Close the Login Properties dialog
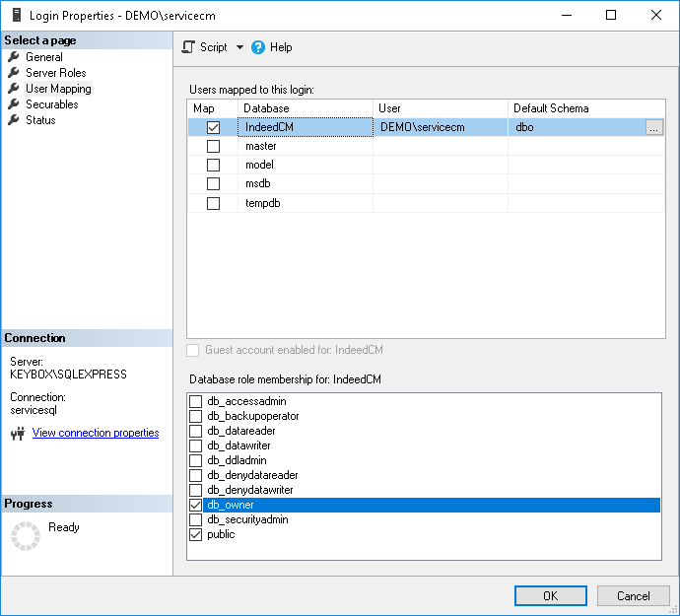This screenshot has width=680, height=616. tap(655, 15)
